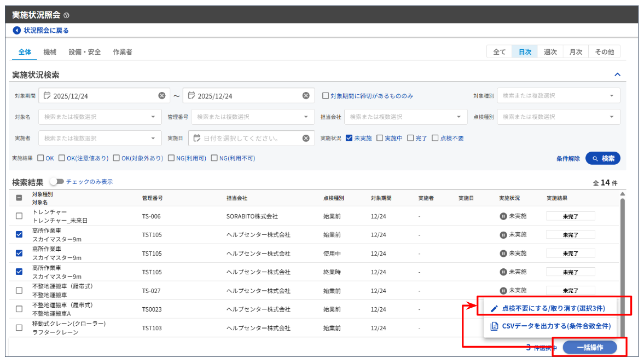The image size is (644, 363).
Task: Clear the end date with its X icon
Action: (x=306, y=96)
